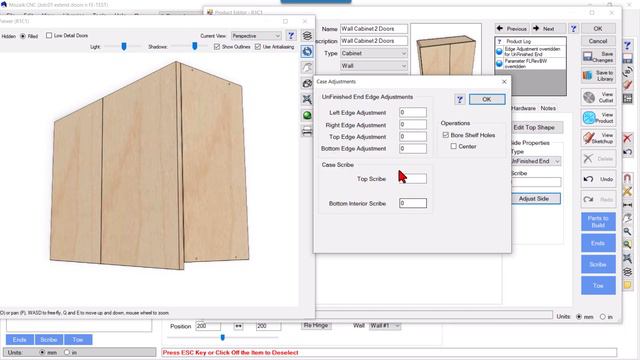
Task: Click the printer icon in viewer toolbar
Action: pos(307,131)
